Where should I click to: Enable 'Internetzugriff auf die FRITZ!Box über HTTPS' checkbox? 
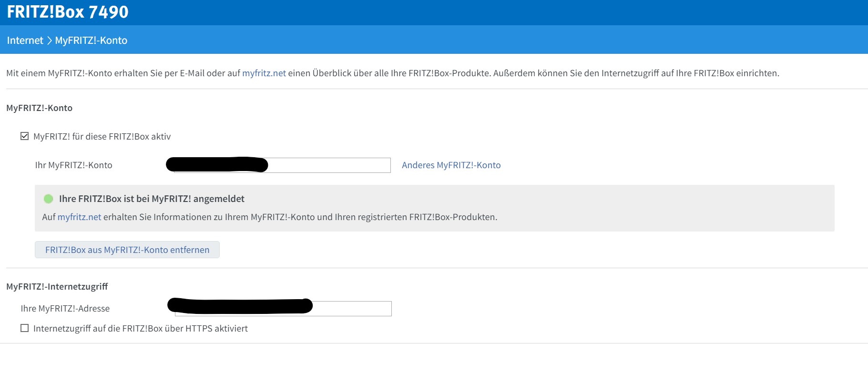25,328
